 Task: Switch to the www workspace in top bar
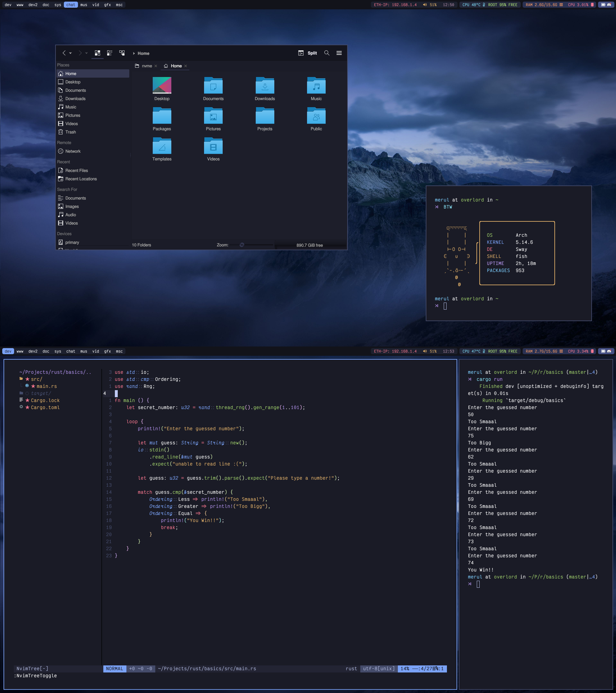click(x=20, y=5)
